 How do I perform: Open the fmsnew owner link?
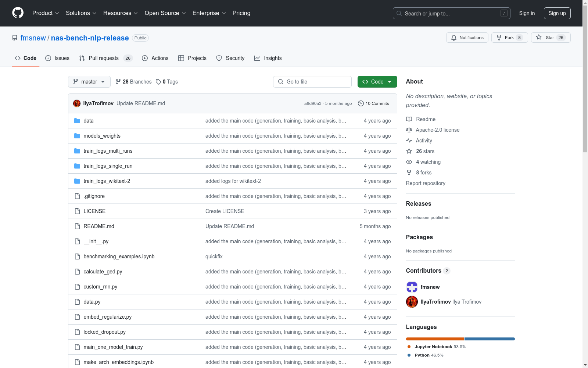[33, 38]
